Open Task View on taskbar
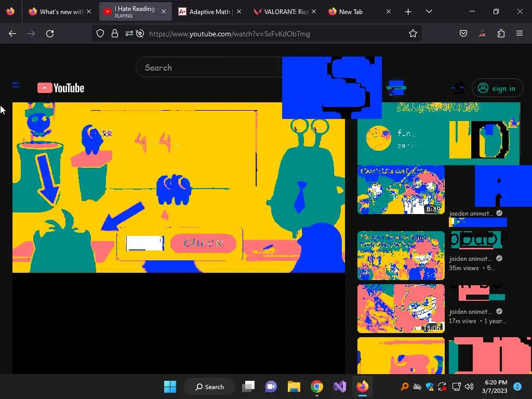532x399 pixels. coord(248,387)
